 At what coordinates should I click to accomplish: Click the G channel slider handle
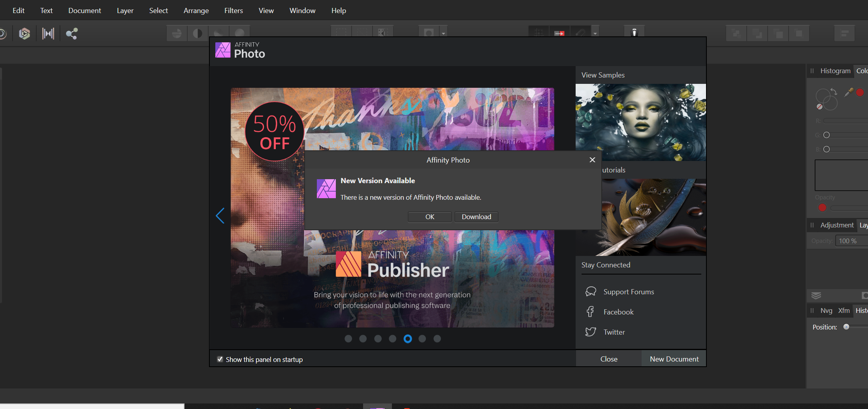pos(826,135)
